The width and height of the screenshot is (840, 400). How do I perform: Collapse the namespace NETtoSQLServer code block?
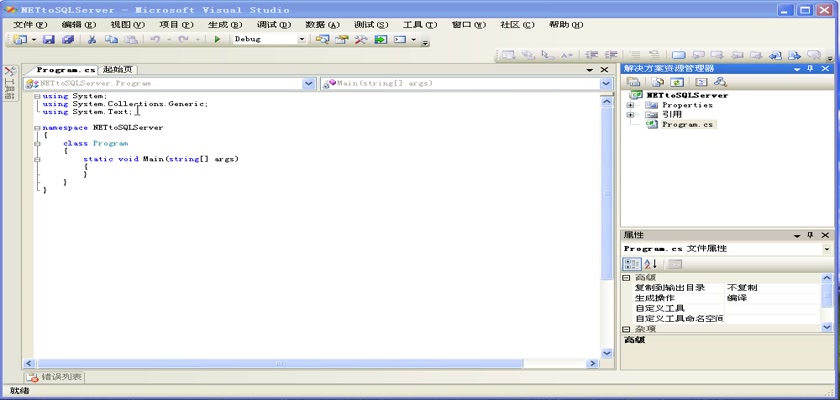[37, 128]
